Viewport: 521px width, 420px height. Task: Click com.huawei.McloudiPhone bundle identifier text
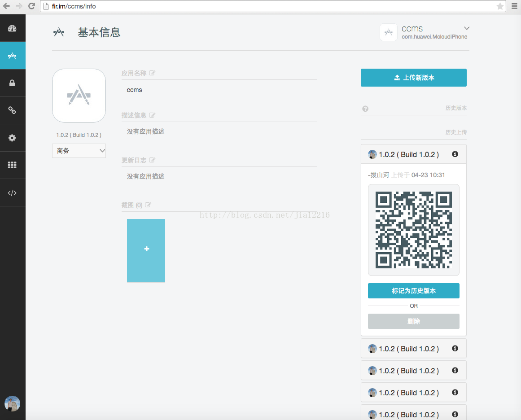tap(434, 37)
